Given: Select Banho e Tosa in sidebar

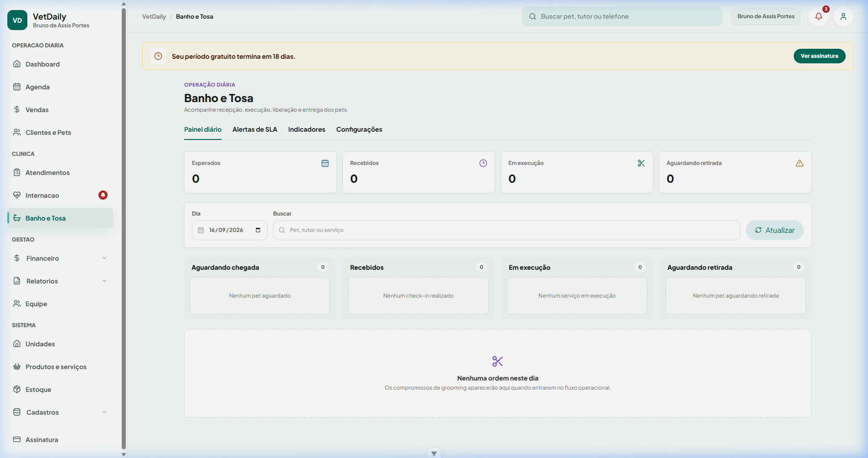Looking at the screenshot, I should tap(60, 218).
